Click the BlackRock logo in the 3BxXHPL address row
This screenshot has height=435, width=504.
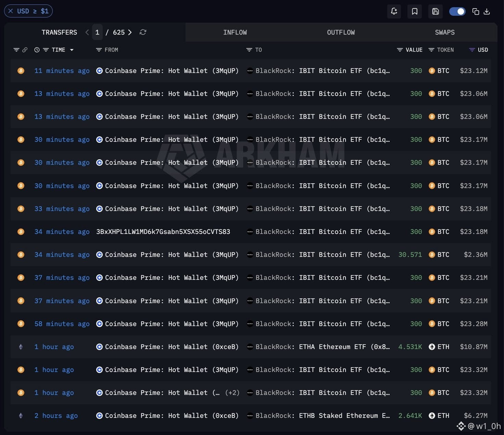coord(250,232)
